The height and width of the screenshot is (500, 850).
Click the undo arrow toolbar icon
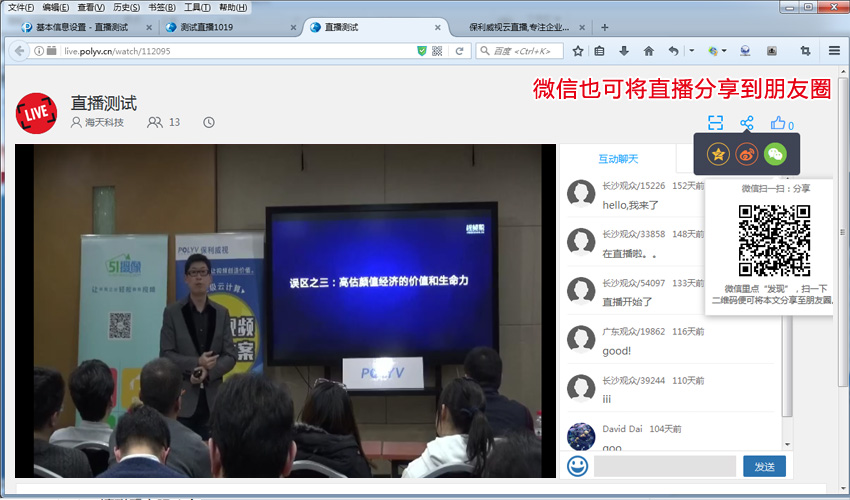673,51
